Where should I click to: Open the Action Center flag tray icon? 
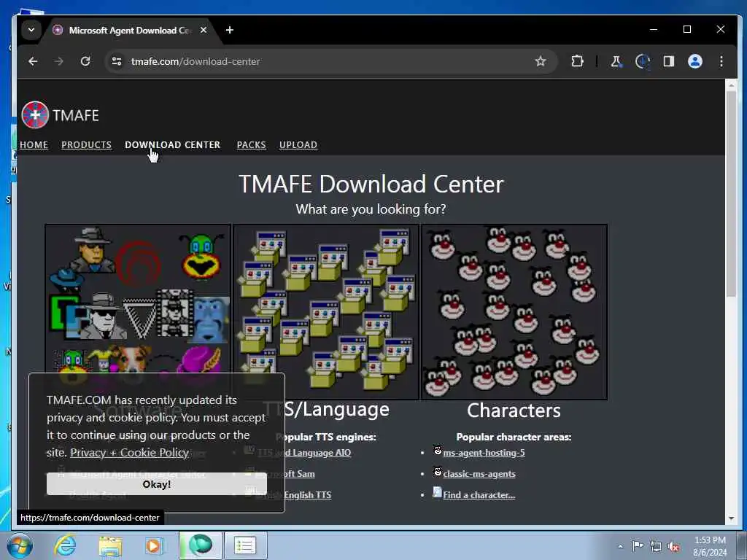point(638,546)
